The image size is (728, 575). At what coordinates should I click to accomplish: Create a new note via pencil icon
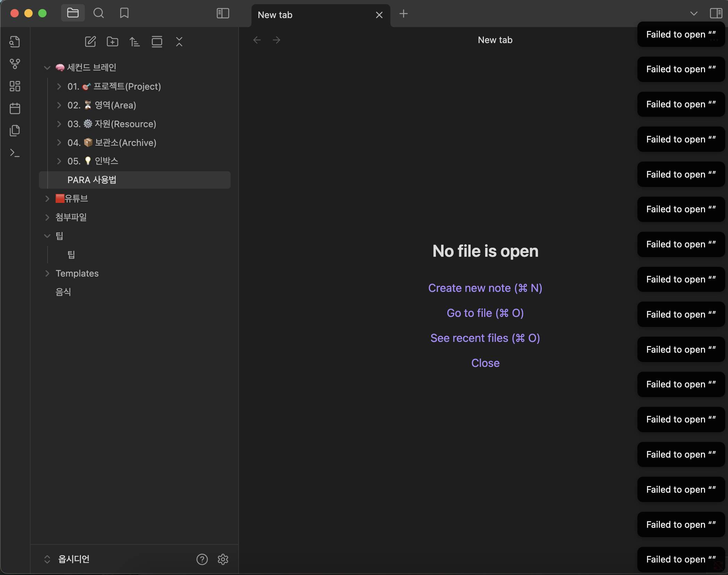coord(90,42)
